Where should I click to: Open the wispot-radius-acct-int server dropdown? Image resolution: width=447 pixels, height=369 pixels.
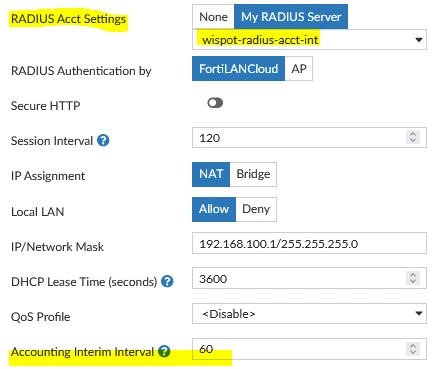click(x=309, y=40)
